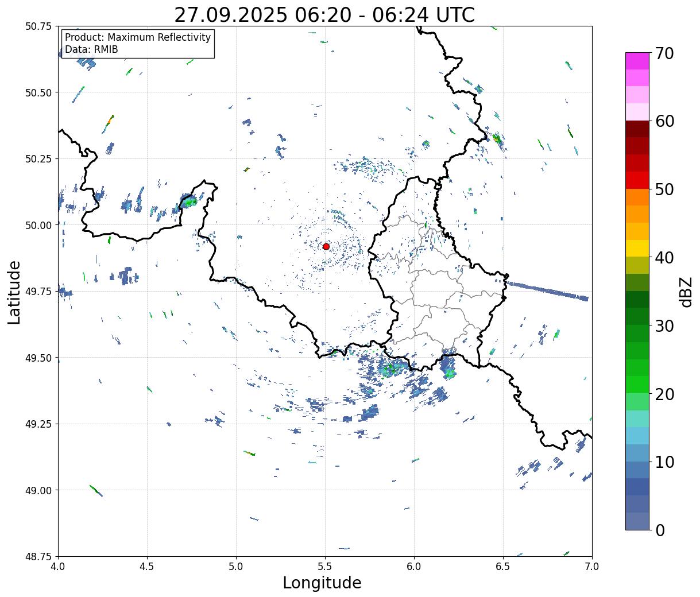Click the red radar location marker
This screenshot has height=597, width=700.
point(326,246)
